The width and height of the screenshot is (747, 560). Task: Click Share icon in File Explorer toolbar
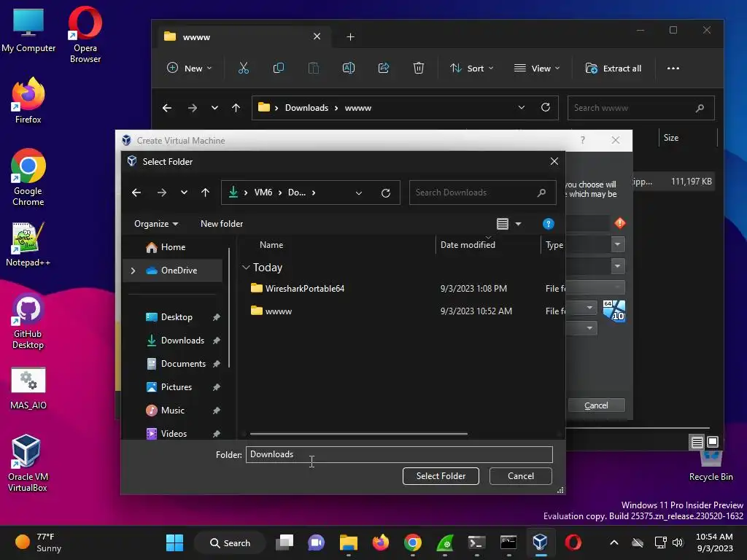[x=384, y=68]
